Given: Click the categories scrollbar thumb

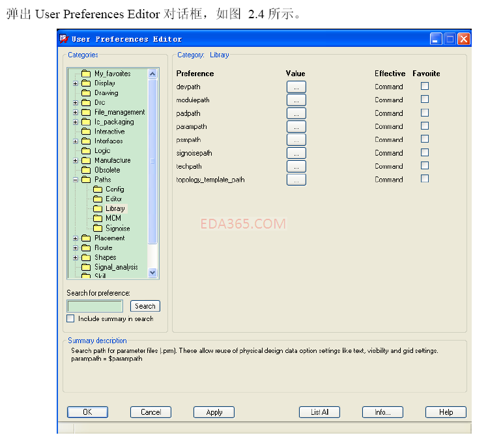Looking at the screenshot, I should pyautogui.click(x=152, y=161).
